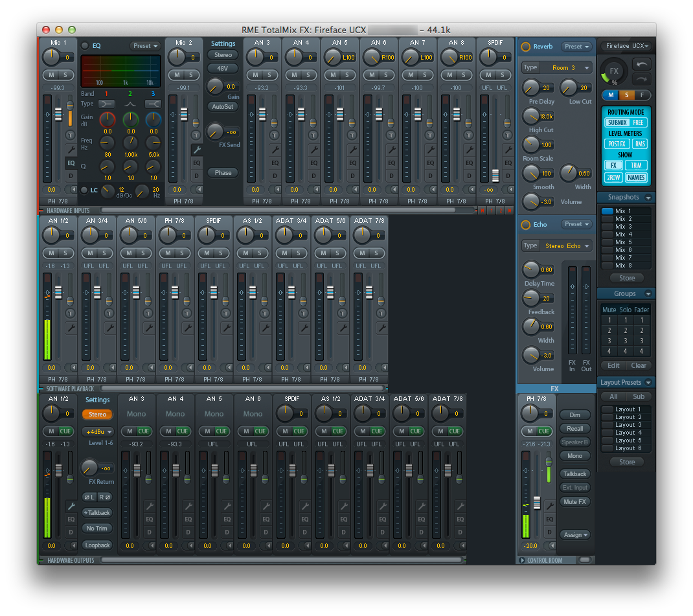Image resolution: width=693 pixels, height=616 pixels.
Task: Click the global FX percent knob
Action: click(x=613, y=72)
